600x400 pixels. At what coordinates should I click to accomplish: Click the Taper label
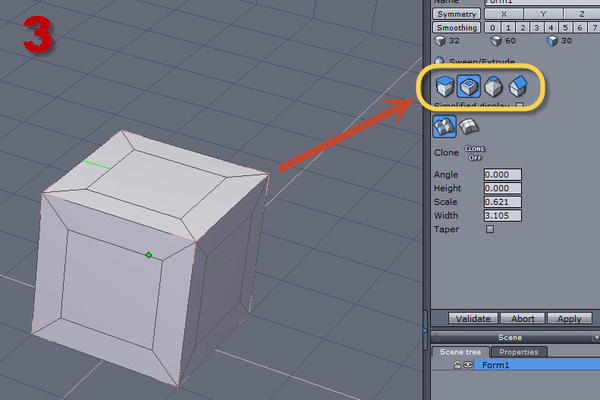[x=446, y=229]
